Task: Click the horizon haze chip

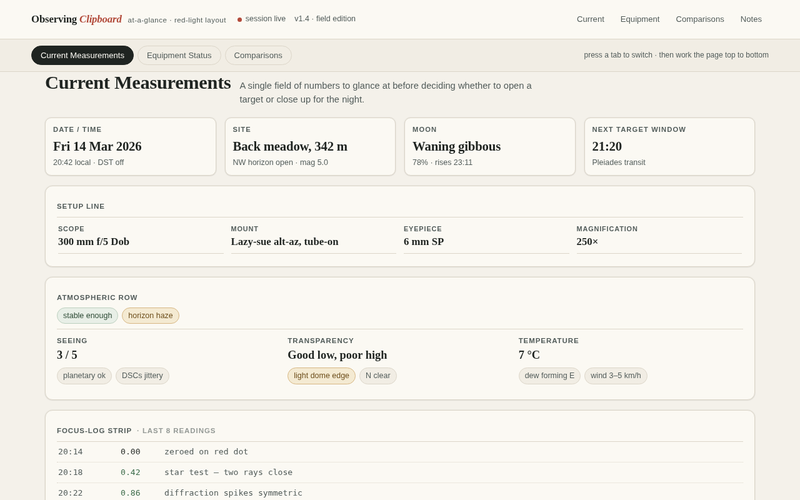Action: click(151, 315)
